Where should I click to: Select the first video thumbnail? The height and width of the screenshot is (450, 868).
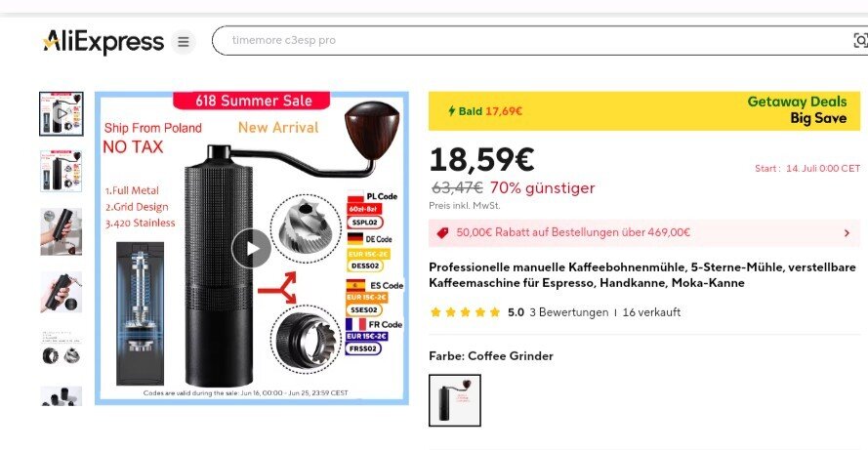point(62,114)
